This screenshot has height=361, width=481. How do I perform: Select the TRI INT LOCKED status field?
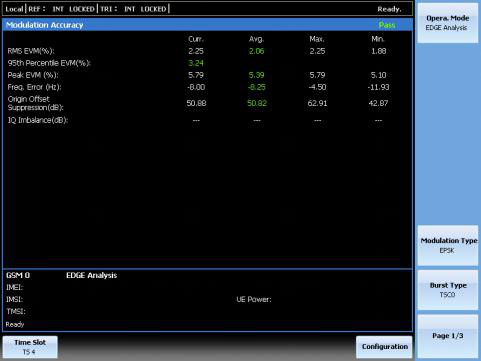click(133, 9)
